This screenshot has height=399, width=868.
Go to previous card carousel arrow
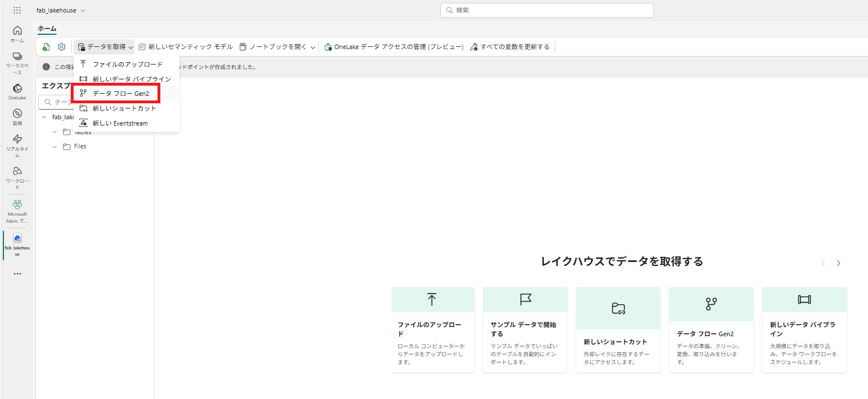(823, 263)
